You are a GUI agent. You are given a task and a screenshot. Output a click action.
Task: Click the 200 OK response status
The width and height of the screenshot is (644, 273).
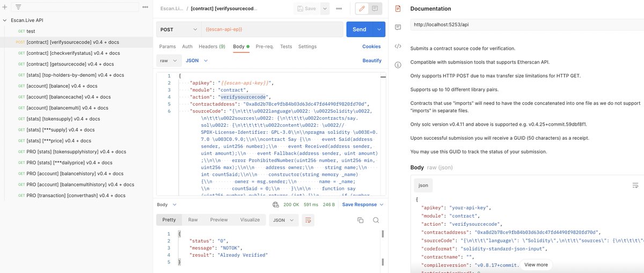[x=291, y=205]
